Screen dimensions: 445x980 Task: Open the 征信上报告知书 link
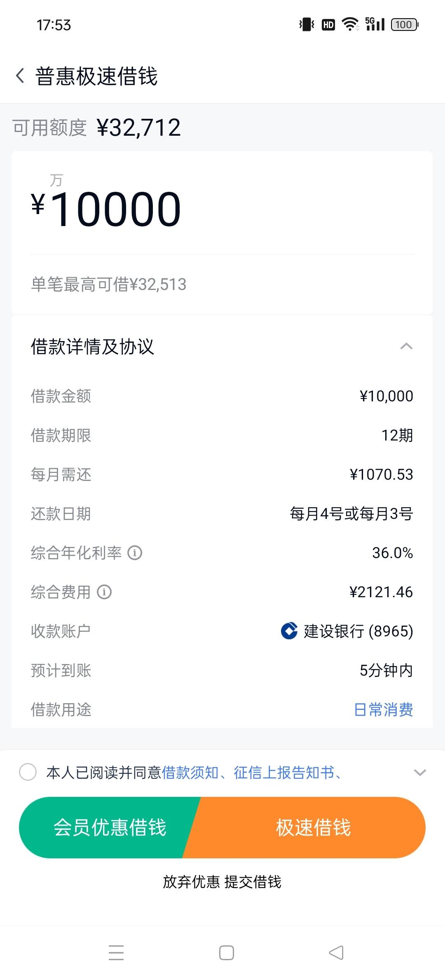point(284,773)
